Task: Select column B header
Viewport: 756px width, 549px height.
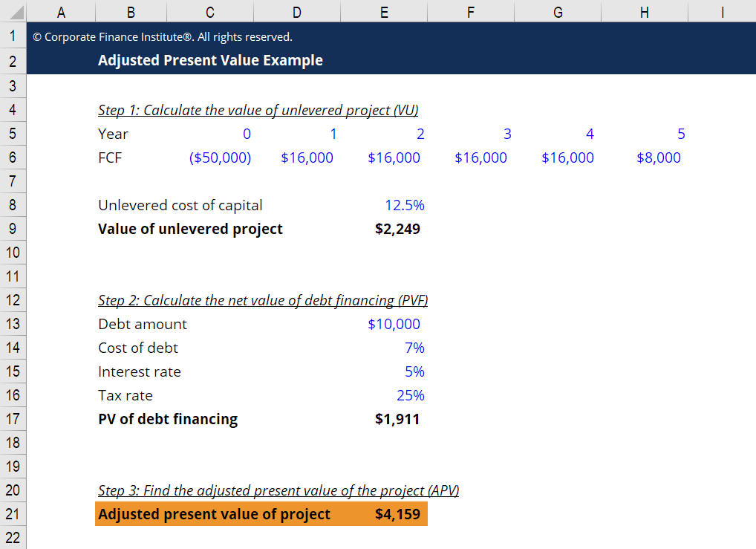Action: 131,11
